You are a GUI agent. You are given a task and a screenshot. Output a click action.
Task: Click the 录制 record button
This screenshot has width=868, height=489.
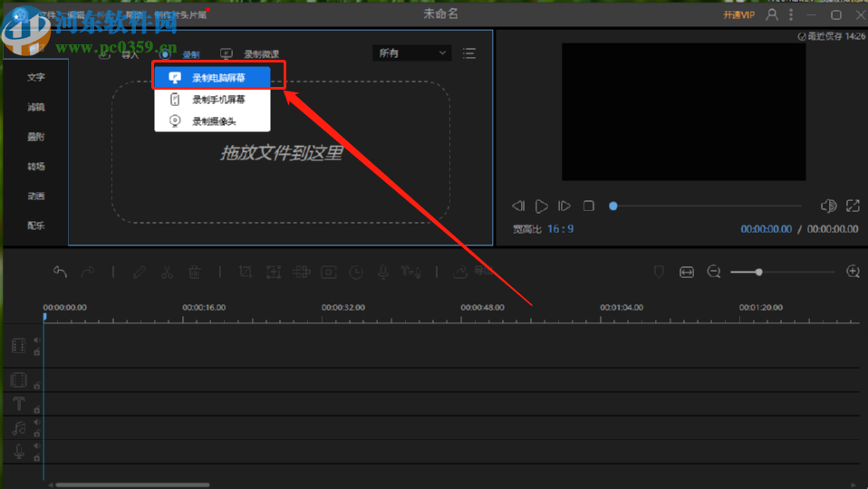pyautogui.click(x=180, y=54)
